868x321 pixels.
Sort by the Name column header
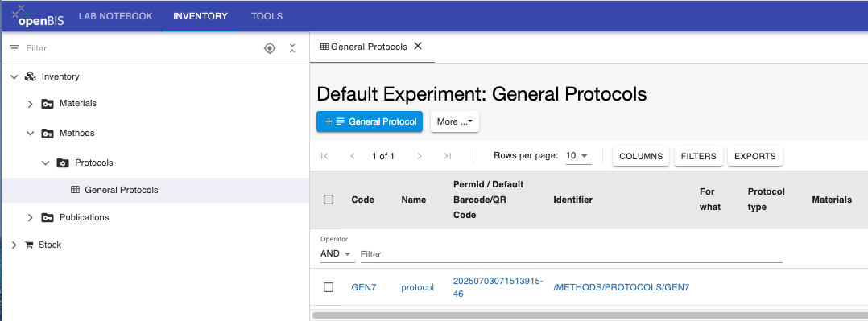click(x=414, y=200)
